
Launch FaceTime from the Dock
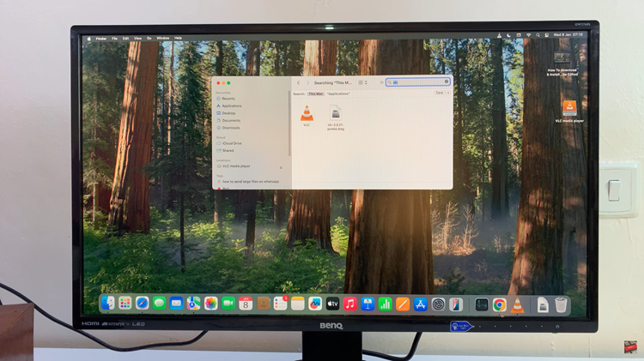click(x=228, y=304)
